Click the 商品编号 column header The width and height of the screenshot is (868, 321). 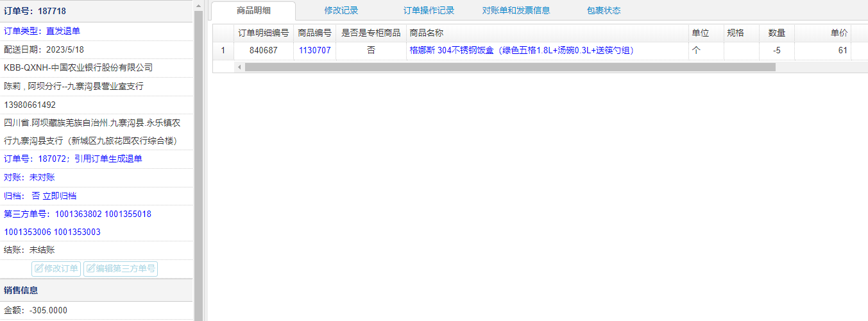tap(314, 33)
